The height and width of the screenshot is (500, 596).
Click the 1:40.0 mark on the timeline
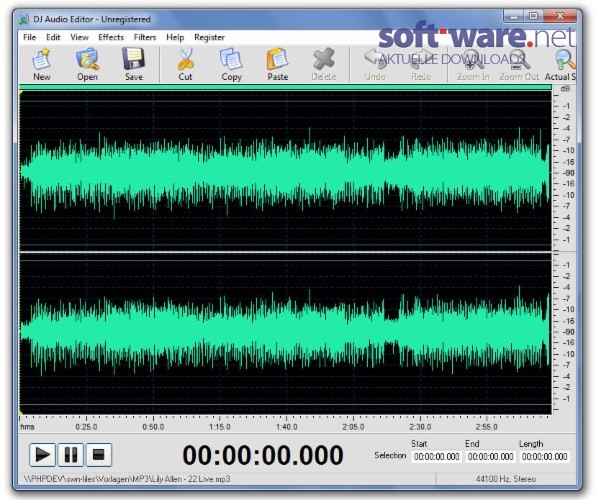(287, 427)
